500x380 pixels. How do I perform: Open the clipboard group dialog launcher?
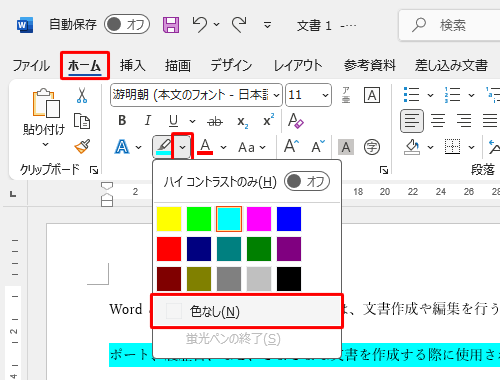(x=94, y=170)
